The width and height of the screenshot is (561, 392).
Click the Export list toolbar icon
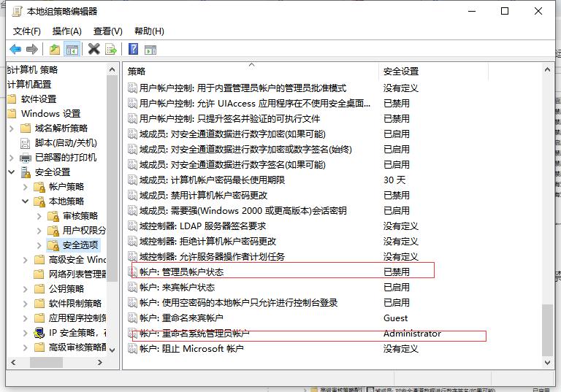pos(111,49)
